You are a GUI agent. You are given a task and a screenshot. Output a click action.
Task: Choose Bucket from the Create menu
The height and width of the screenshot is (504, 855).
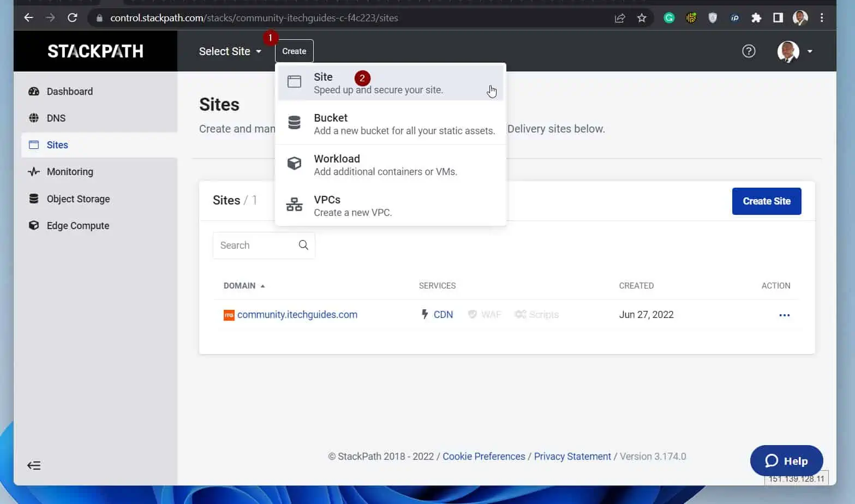pos(391,124)
